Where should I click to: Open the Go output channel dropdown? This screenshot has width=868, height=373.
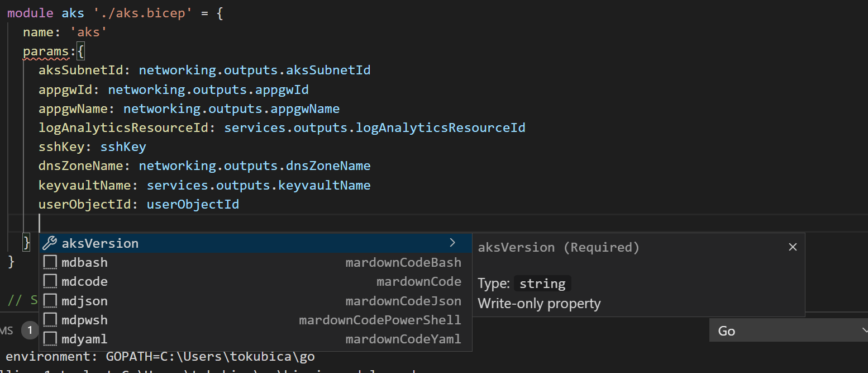pyautogui.click(x=788, y=330)
